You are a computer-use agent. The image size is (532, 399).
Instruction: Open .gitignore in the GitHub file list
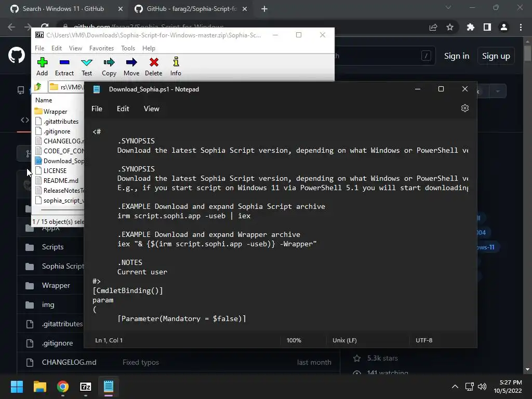pos(57,343)
